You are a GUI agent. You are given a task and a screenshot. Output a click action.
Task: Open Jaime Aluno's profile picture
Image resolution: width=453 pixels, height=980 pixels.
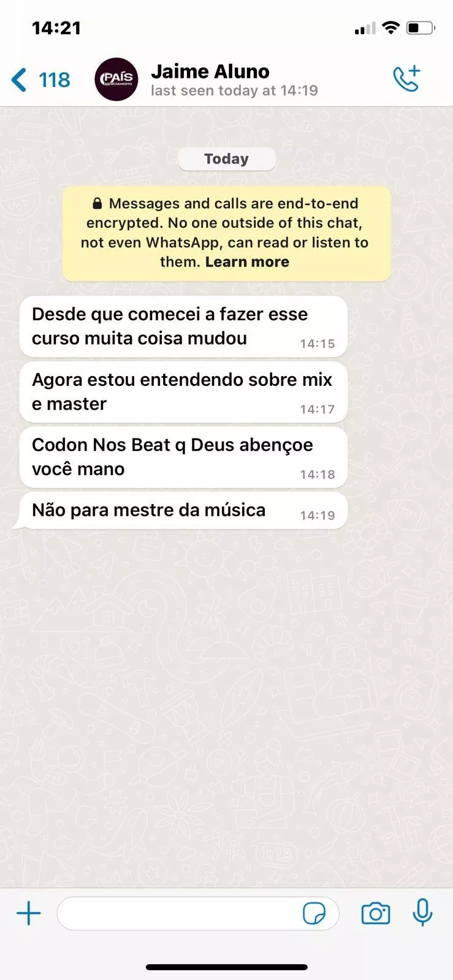[x=116, y=80]
